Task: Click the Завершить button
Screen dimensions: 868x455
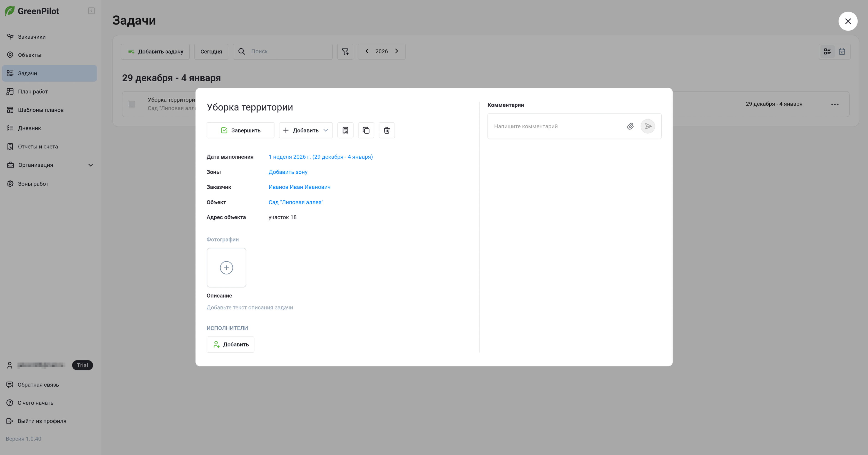Action: 240,130
